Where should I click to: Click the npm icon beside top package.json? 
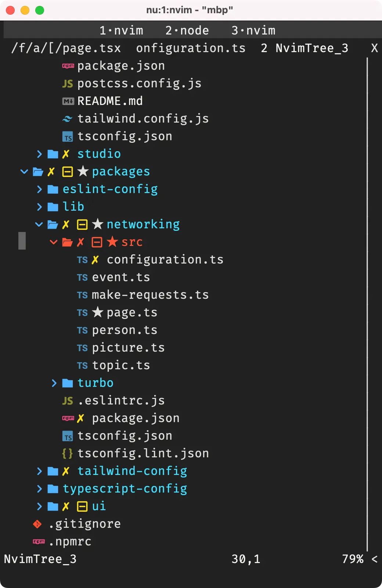click(x=68, y=66)
